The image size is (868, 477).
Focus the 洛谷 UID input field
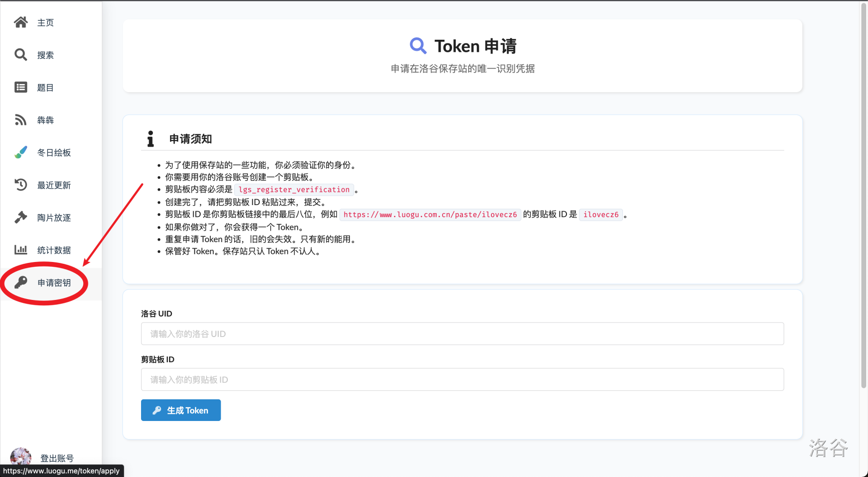pos(462,334)
